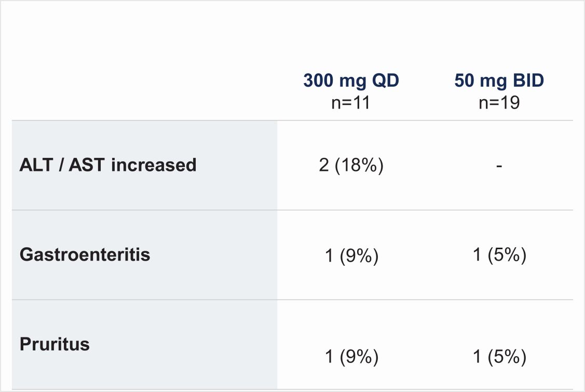This screenshot has height=392, width=585.
Task: Click the word "ALT" in first row label
Action: [x=35, y=165]
